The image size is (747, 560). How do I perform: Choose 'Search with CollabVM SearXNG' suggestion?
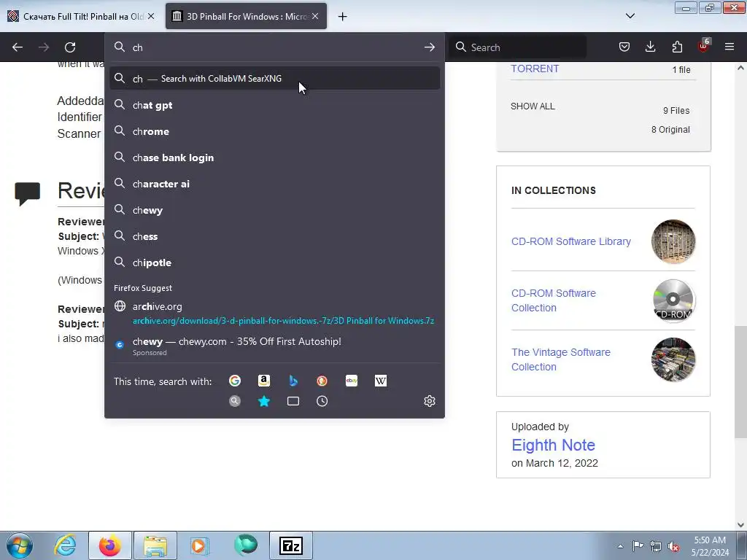click(274, 79)
